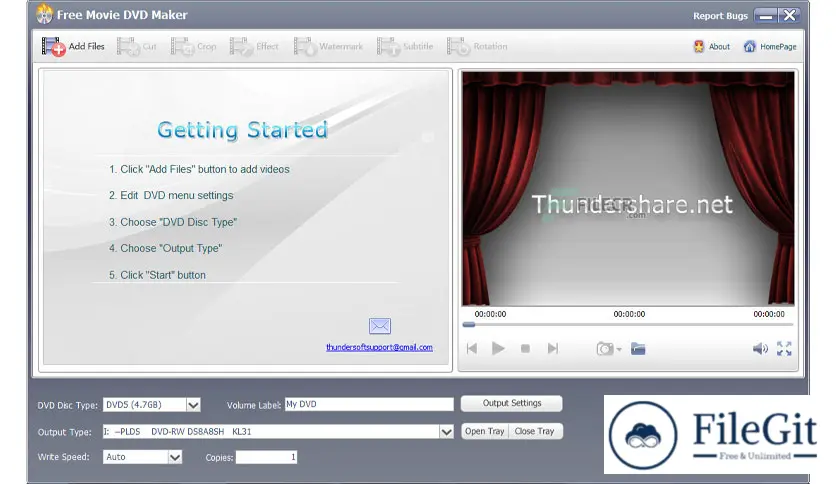Click the Getting Started heading

click(x=243, y=130)
